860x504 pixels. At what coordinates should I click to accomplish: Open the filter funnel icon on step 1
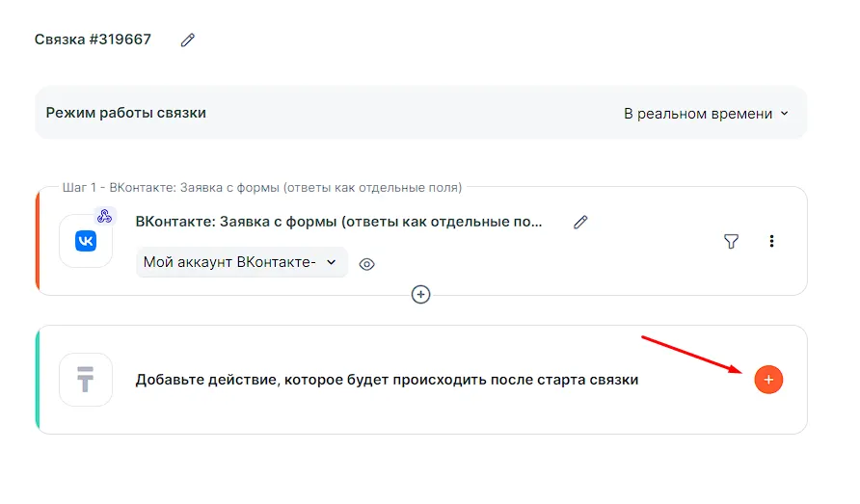click(x=732, y=241)
